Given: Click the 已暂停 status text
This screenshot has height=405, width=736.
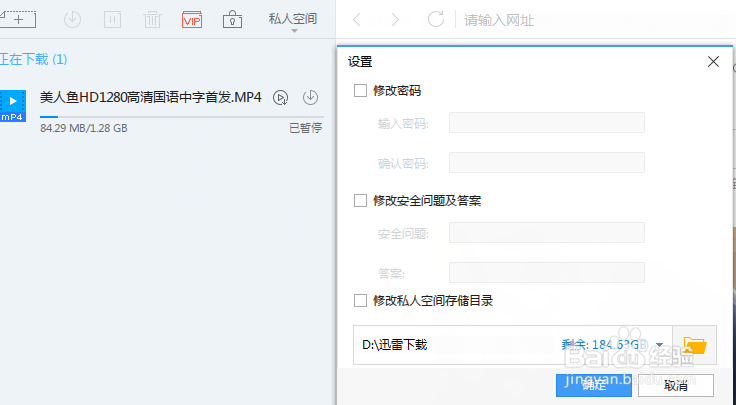Looking at the screenshot, I should [306, 128].
